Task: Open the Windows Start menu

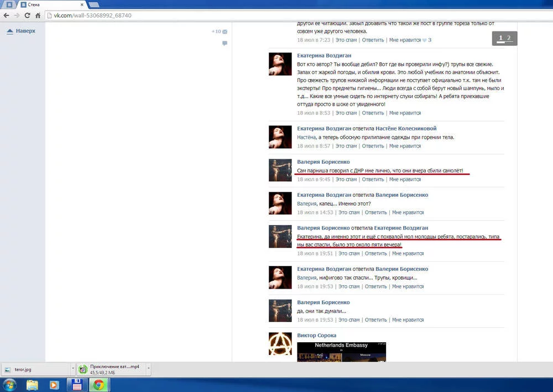Action: (9, 385)
